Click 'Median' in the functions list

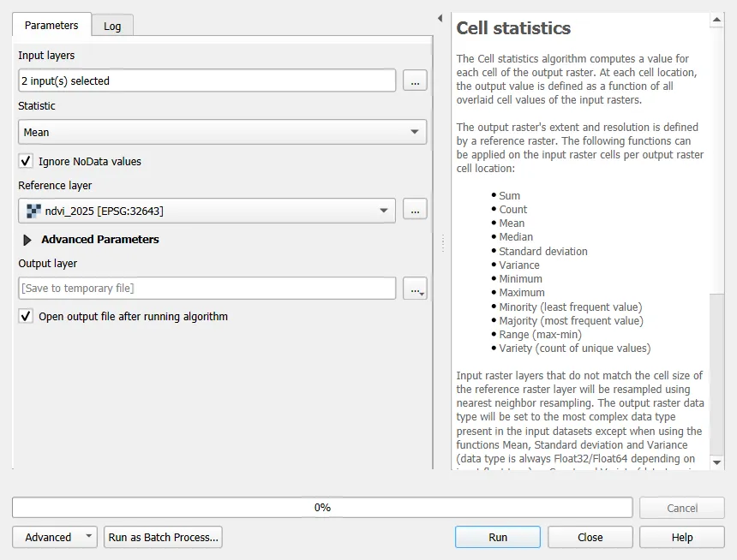(x=516, y=237)
